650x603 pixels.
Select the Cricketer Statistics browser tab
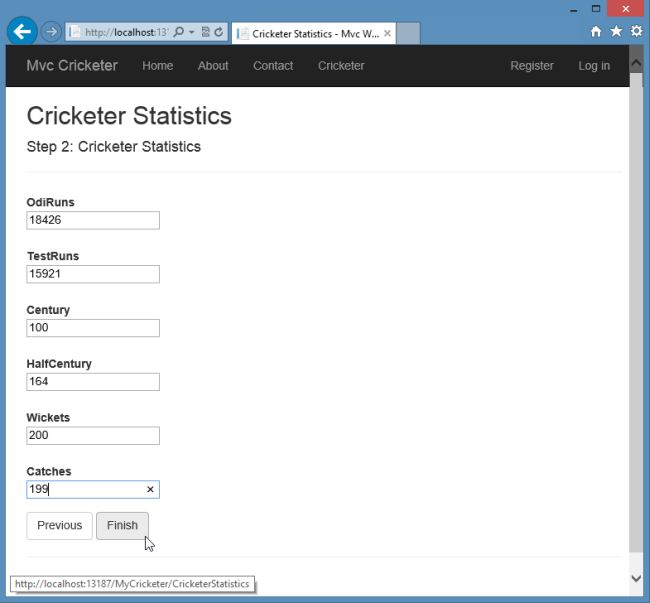coord(314,34)
